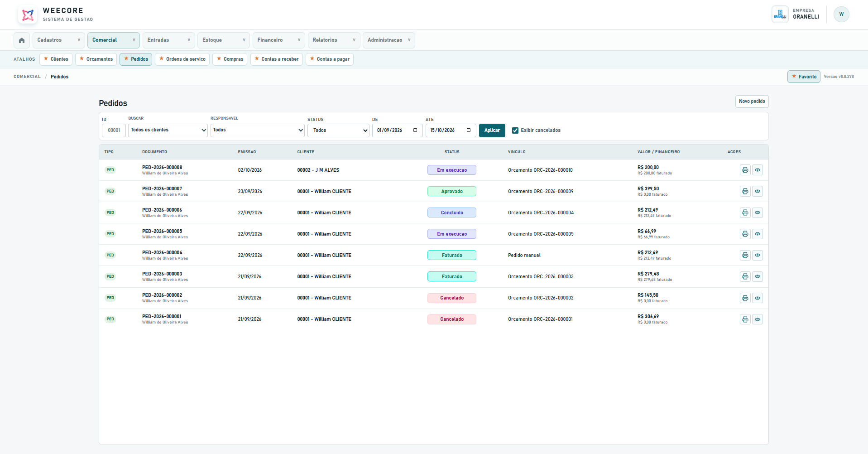Open the Comercial menu
This screenshot has height=454, width=868.
click(x=114, y=40)
